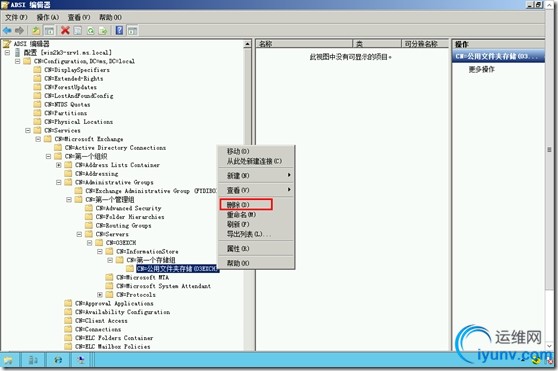558x371 pixels.
Task: Collapse the CN=Microsoft Exchange node
Action: tap(38, 139)
